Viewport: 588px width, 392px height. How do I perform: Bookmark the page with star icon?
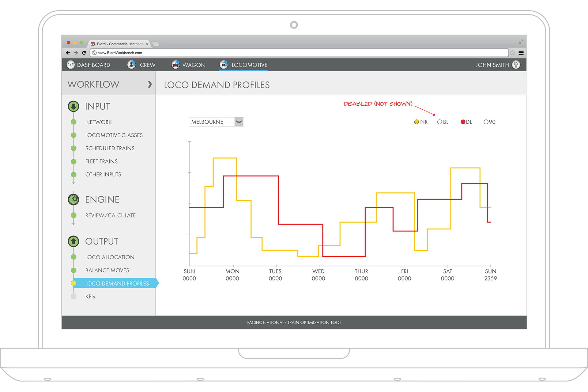[512, 53]
